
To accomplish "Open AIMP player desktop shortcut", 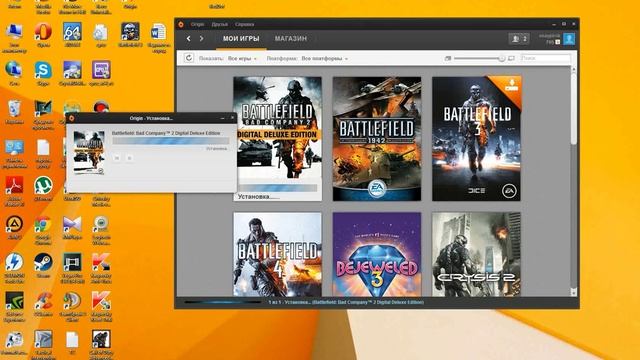I will pos(14,224).
